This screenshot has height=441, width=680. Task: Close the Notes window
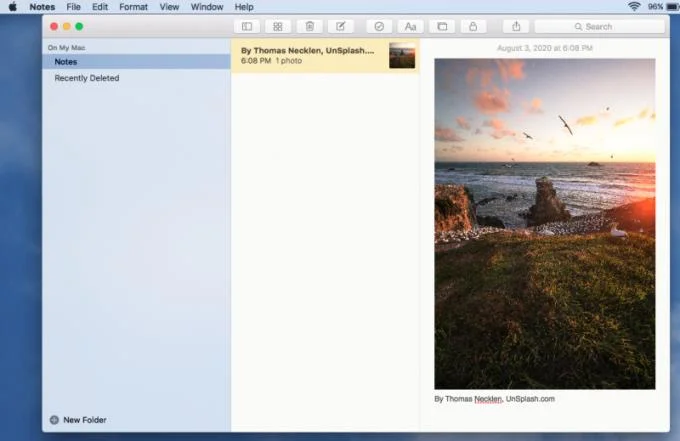coord(54,26)
